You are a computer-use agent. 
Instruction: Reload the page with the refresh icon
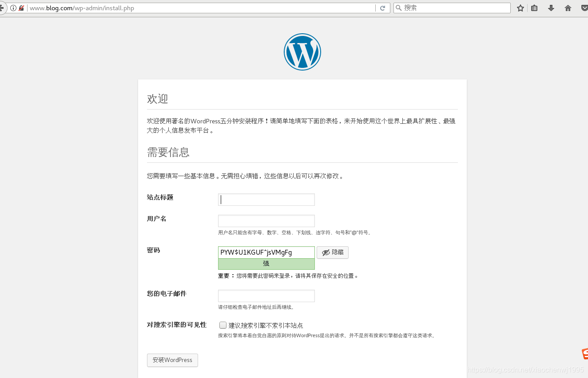382,8
